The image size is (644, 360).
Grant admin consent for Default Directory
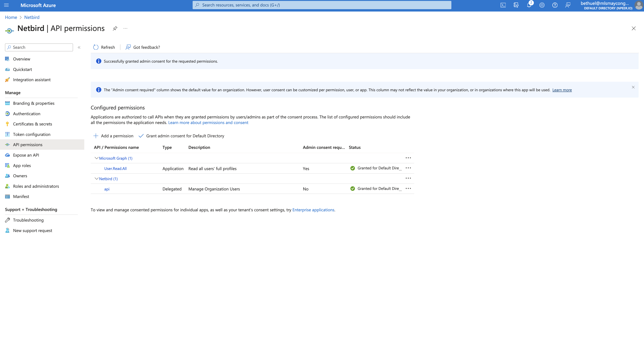[185, 136]
